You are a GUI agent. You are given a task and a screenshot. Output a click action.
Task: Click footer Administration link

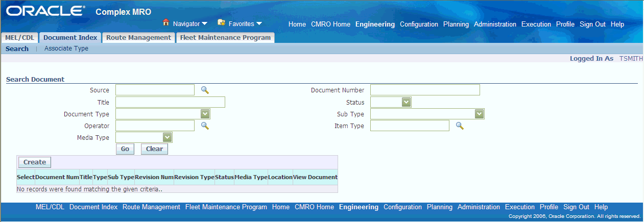[x=479, y=207]
